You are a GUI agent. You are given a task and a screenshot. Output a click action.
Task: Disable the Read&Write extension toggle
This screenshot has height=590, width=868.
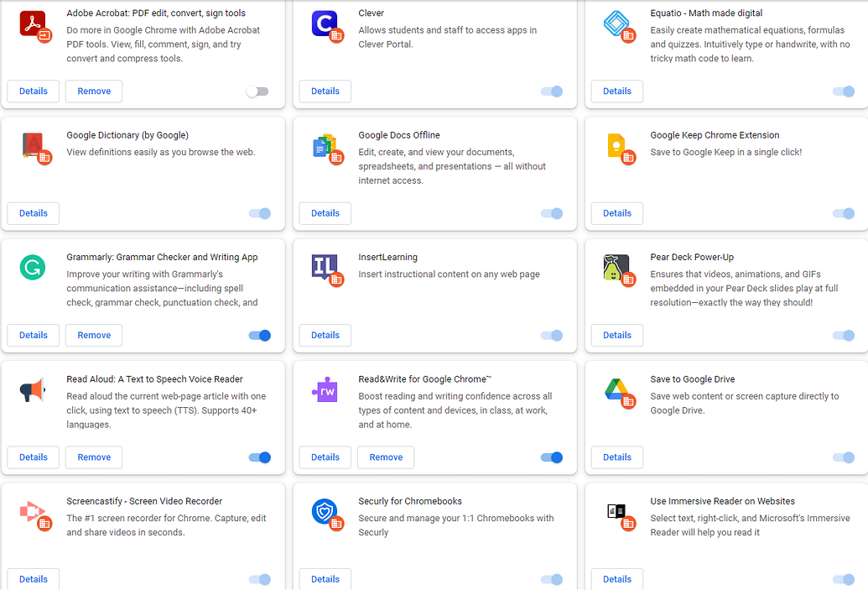click(x=552, y=457)
